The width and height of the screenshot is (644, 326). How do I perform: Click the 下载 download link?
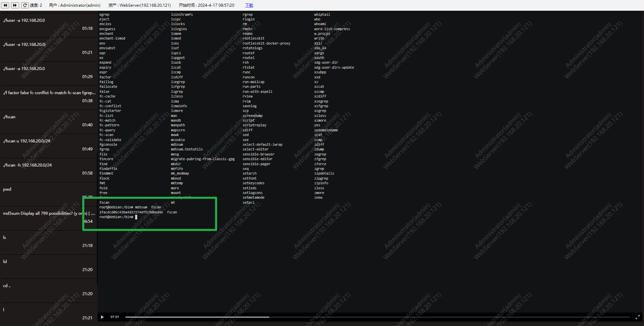[249, 5]
